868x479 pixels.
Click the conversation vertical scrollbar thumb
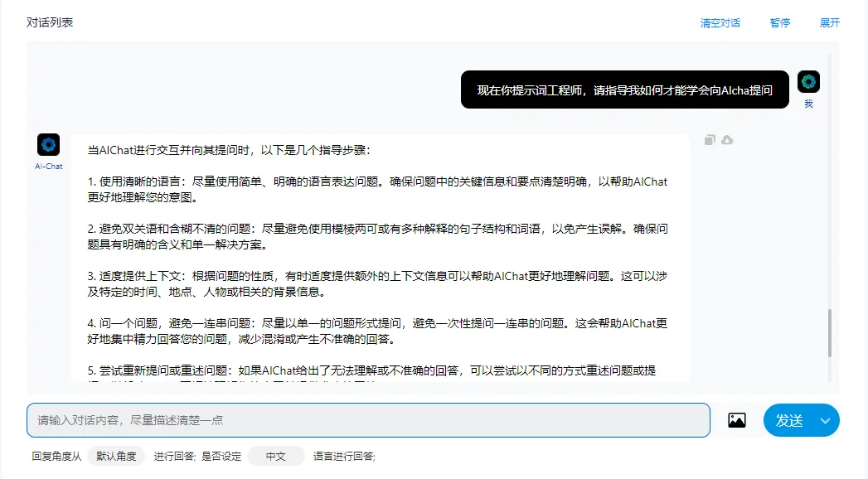829,332
